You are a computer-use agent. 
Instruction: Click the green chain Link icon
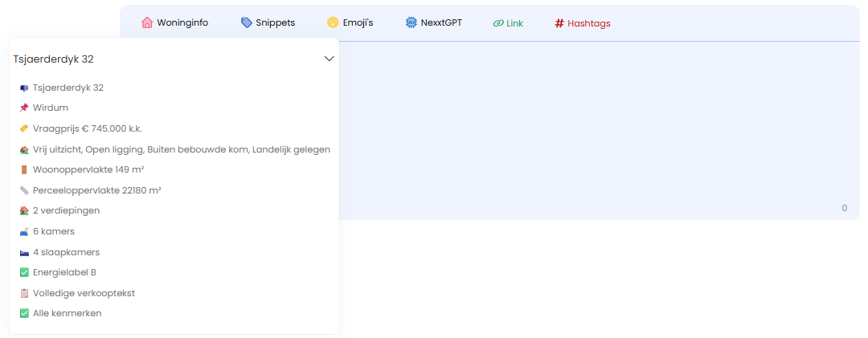(x=498, y=23)
